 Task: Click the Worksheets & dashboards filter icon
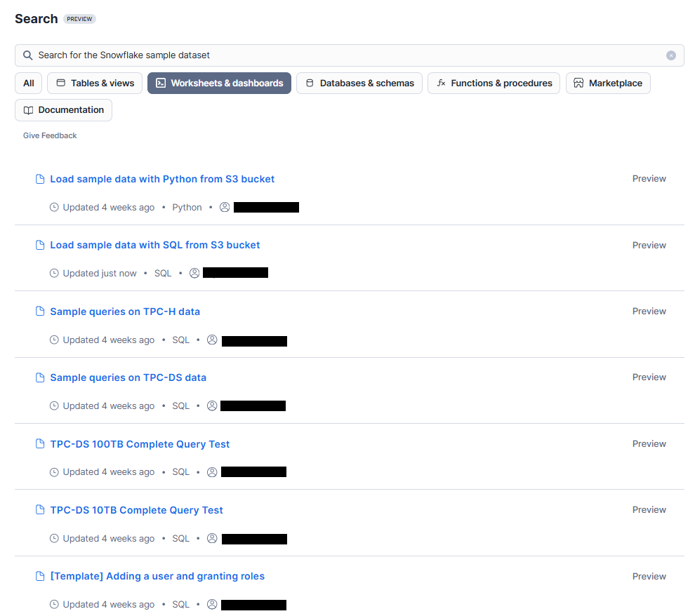pyautogui.click(x=160, y=83)
